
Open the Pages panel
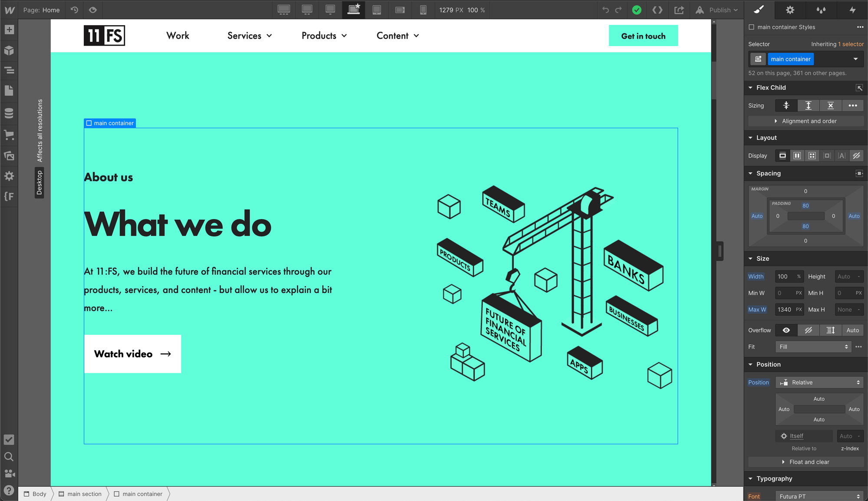[10, 90]
